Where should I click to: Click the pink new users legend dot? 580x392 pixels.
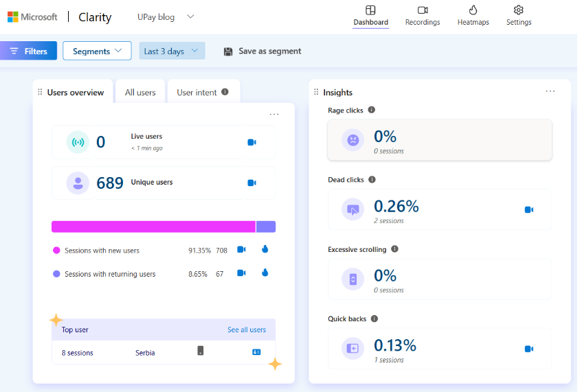click(x=56, y=251)
